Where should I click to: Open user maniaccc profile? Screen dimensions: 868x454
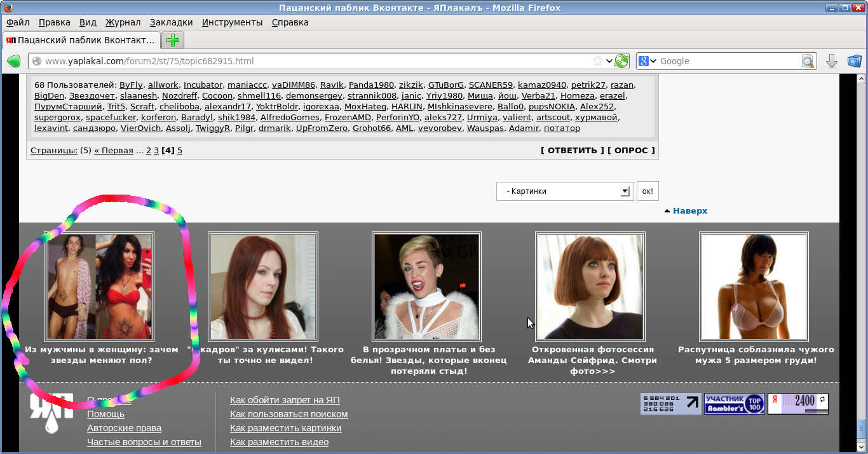pos(247,85)
